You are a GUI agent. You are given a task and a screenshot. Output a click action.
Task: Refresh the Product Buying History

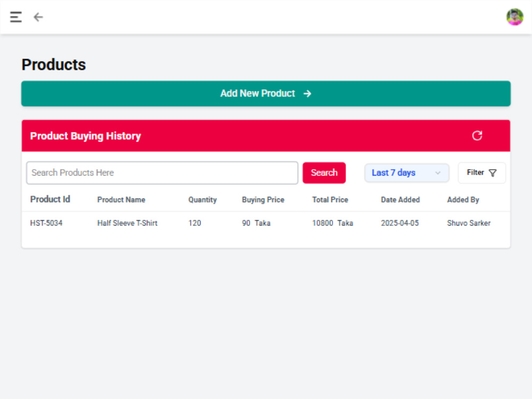point(477,136)
